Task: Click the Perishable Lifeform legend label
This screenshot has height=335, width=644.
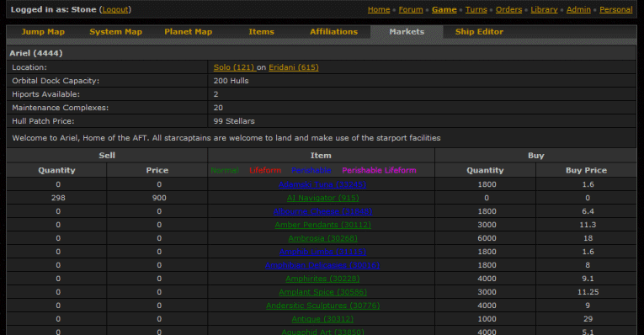Action: [x=379, y=170]
